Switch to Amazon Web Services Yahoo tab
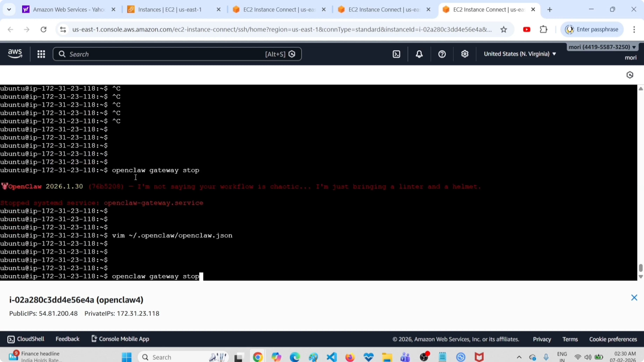Image resolution: width=644 pixels, height=362 pixels. tap(69, 10)
